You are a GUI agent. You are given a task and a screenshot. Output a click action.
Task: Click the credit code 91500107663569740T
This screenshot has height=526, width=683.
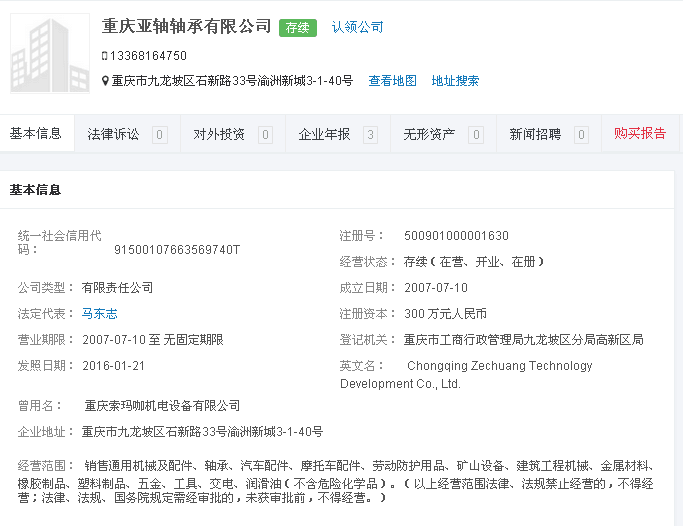pos(177,250)
